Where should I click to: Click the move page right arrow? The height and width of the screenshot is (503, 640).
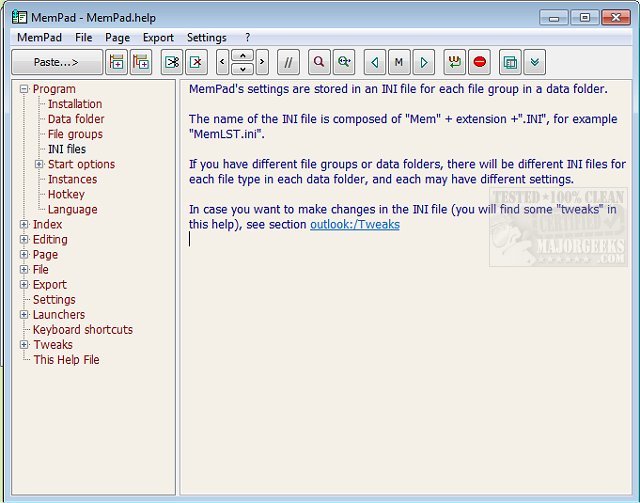pyautogui.click(x=262, y=62)
